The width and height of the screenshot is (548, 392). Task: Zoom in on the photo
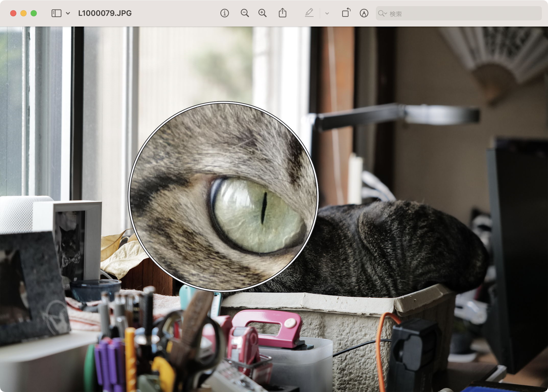point(263,13)
